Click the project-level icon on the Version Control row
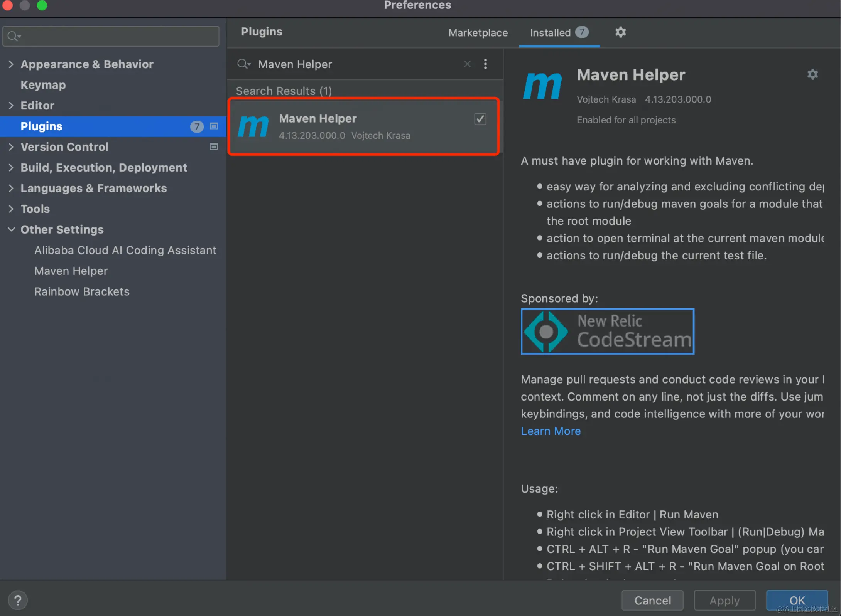This screenshot has height=616, width=841. tap(214, 147)
